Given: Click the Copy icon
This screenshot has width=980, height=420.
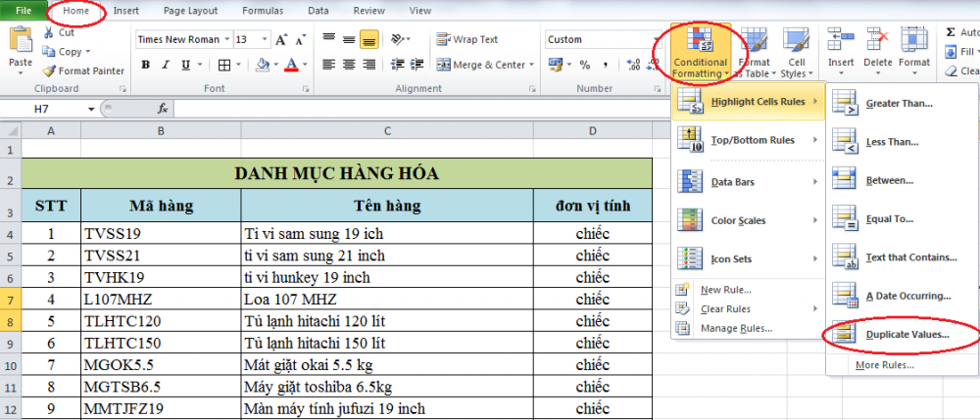Looking at the screenshot, I should (x=49, y=51).
